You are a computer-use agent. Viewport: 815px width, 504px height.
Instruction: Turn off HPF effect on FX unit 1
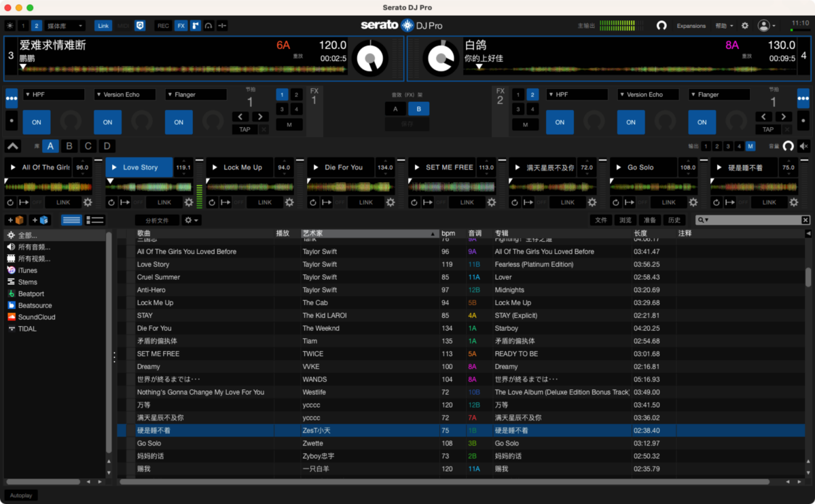(x=37, y=122)
